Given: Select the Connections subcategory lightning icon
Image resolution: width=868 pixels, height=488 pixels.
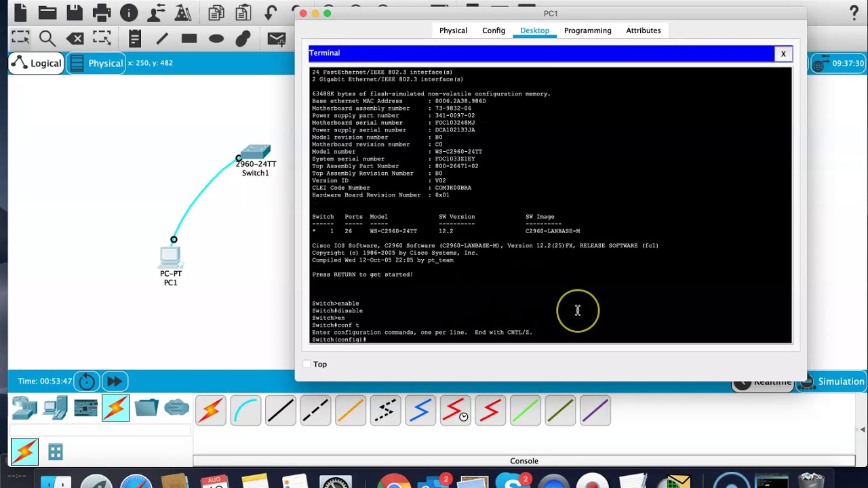Looking at the screenshot, I should [24, 452].
